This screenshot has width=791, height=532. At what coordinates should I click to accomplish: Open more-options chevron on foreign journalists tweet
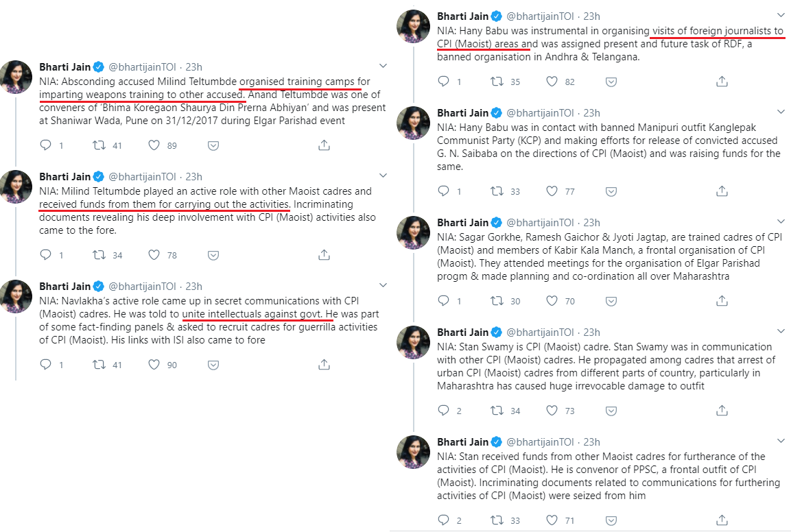point(781,15)
